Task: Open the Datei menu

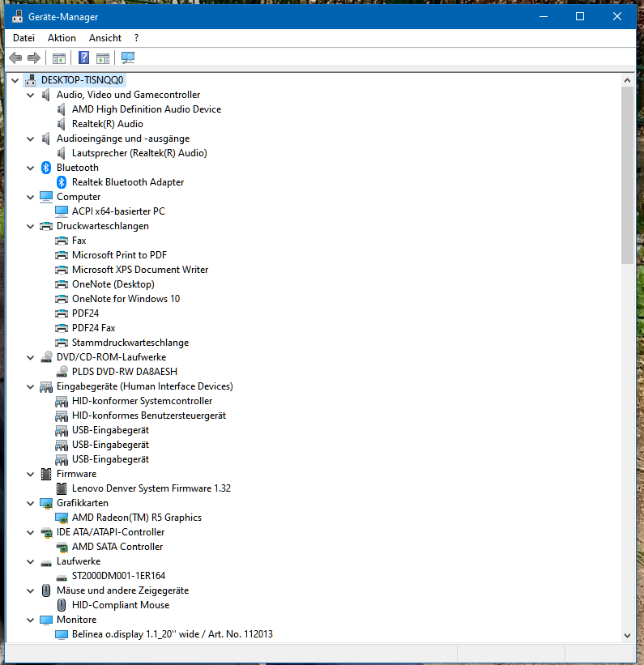Action: [23, 38]
